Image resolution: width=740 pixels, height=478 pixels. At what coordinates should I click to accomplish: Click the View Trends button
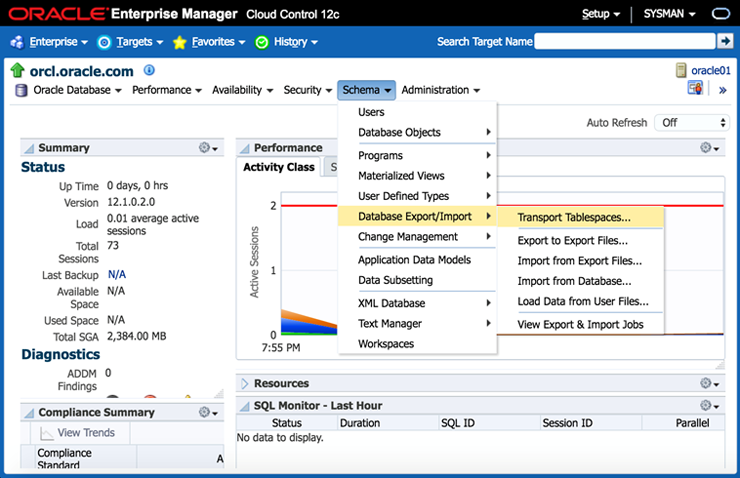click(77, 433)
